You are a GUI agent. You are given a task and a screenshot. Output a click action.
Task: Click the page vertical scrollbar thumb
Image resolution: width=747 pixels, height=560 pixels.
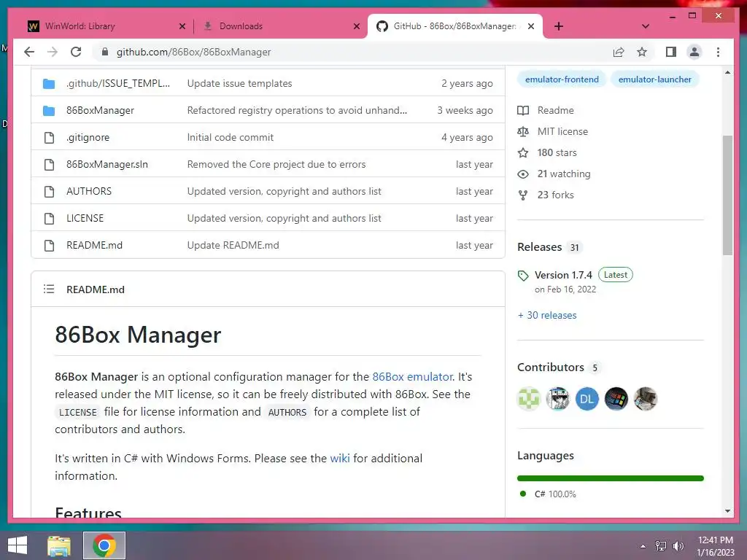pos(727,195)
